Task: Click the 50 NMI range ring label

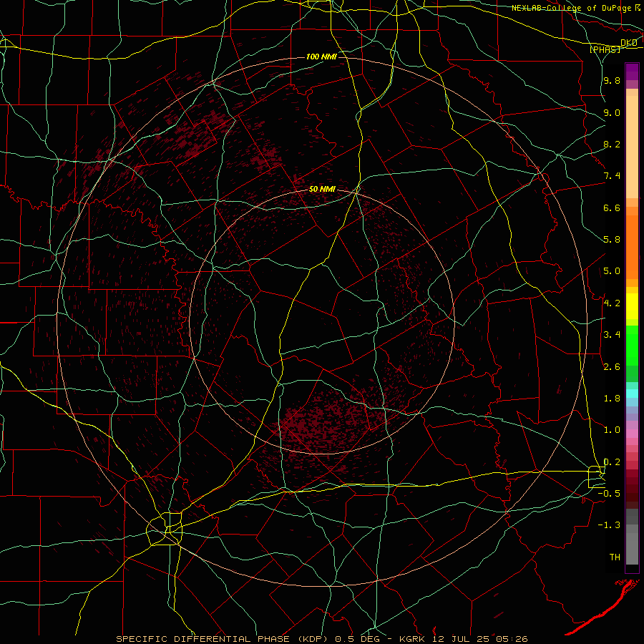Action: point(322,190)
